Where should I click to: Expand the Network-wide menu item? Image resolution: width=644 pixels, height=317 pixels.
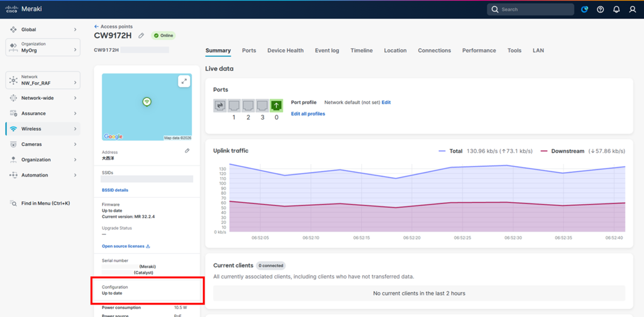coord(43,98)
